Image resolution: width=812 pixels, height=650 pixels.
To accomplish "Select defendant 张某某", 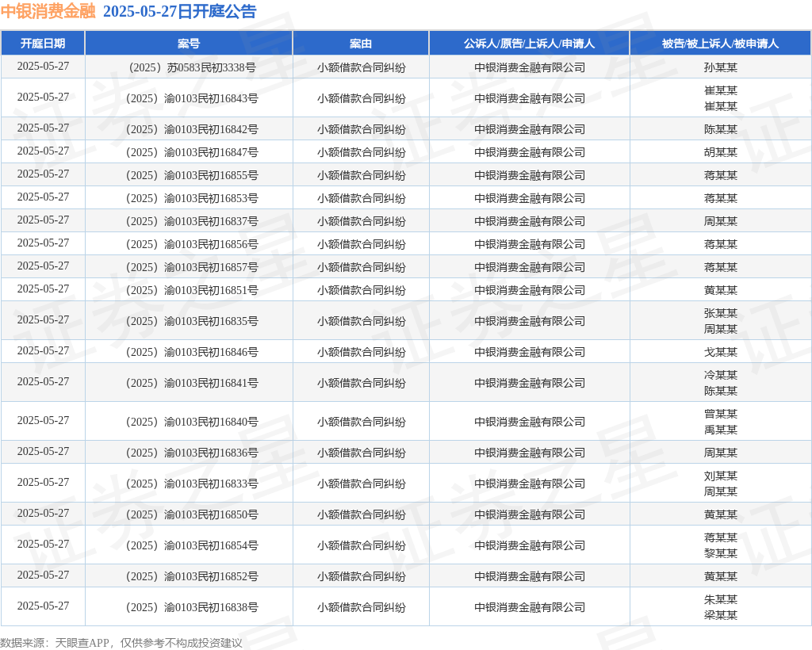I will coord(720,313).
